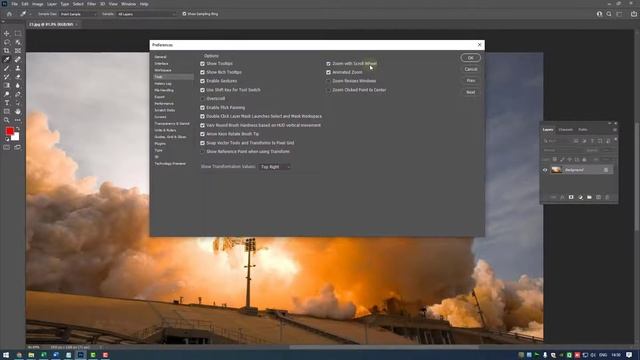Select the Move tool in toolbar

pyautogui.click(x=7, y=33)
